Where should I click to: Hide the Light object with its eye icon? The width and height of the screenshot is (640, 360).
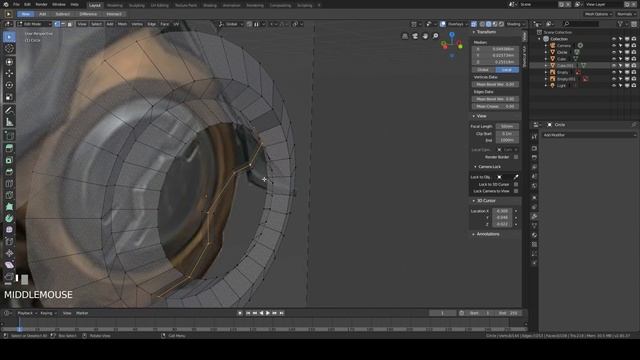pos(613,86)
